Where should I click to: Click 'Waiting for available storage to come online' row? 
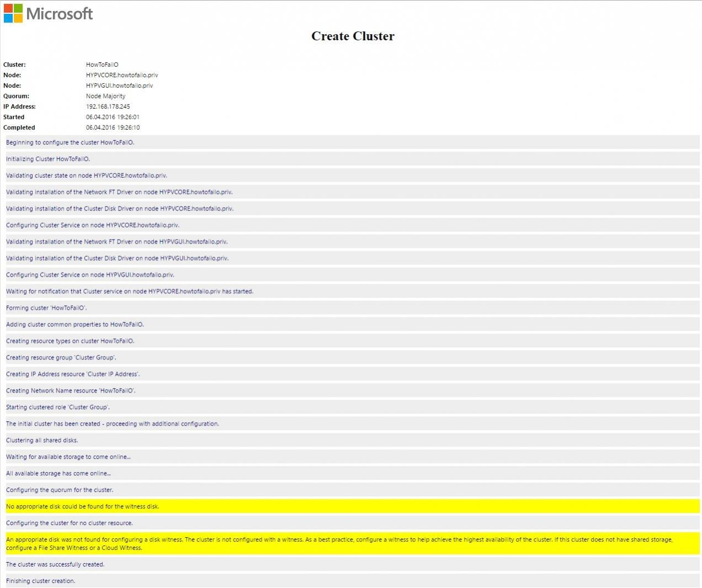click(353, 457)
